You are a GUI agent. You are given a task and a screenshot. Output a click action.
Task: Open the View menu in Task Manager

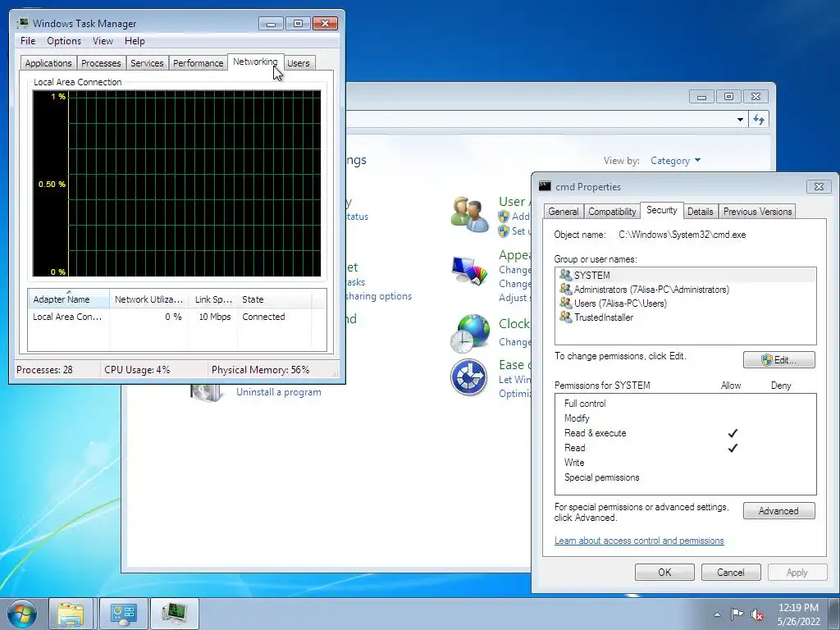pos(103,41)
